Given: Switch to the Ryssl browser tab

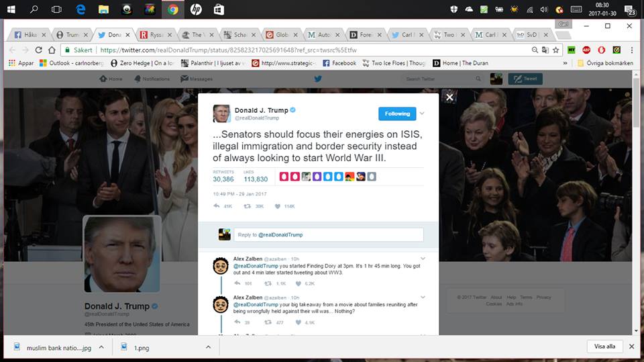Looking at the screenshot, I should (151, 34).
